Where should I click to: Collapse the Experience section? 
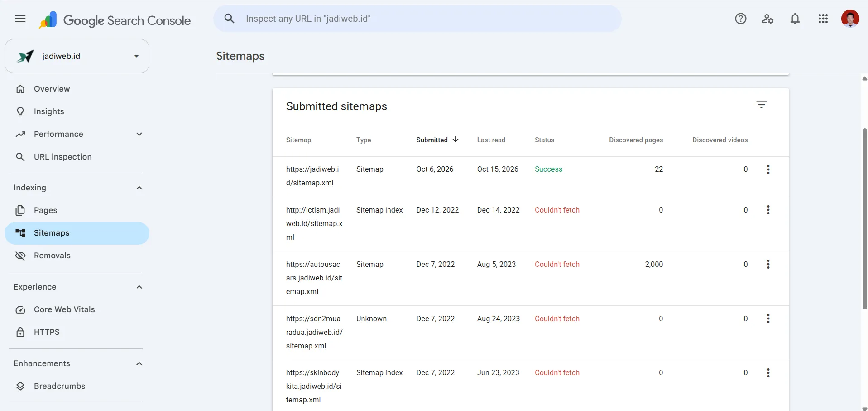pos(139,287)
